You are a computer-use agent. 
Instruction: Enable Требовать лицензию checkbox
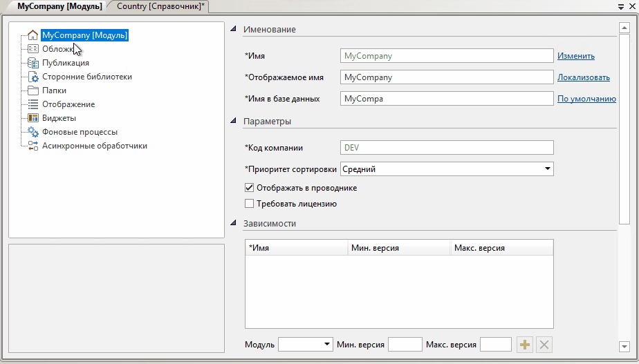[250, 204]
